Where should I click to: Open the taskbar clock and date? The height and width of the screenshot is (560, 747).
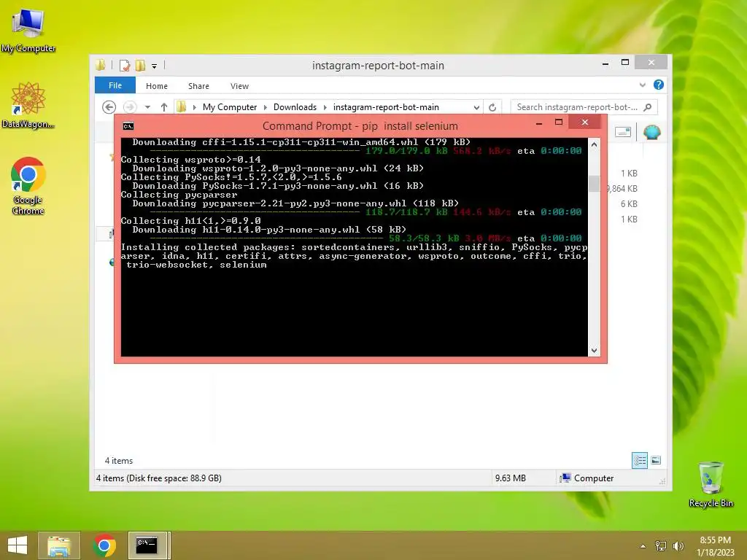(x=715, y=546)
